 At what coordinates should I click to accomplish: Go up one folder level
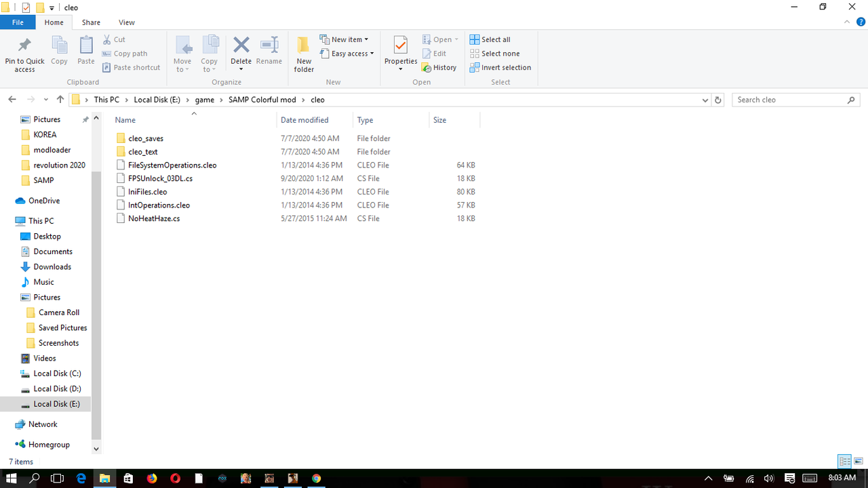pyautogui.click(x=60, y=100)
